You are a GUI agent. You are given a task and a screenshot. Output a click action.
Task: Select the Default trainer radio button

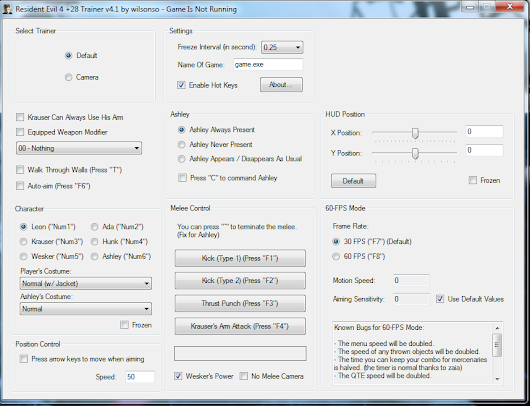tap(69, 55)
